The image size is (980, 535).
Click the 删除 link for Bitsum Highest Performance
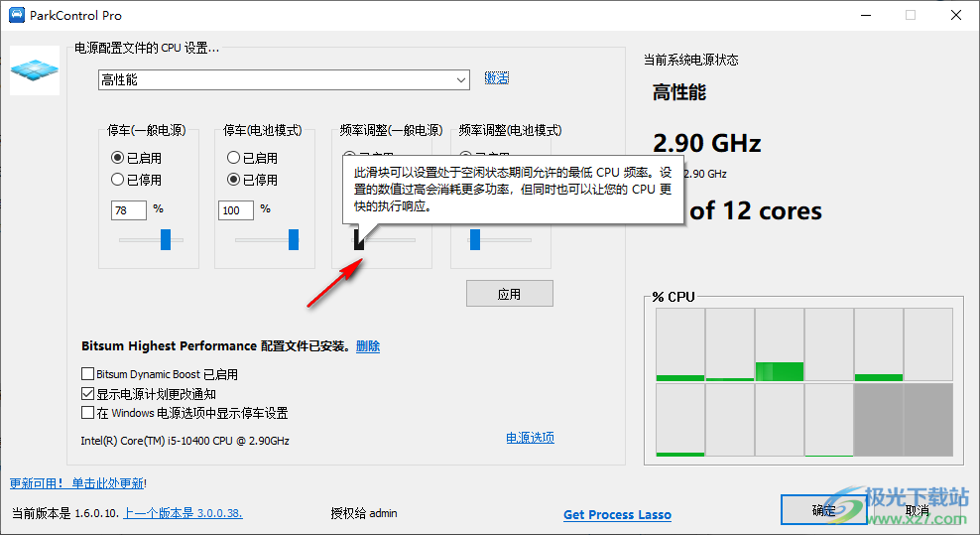click(367, 346)
